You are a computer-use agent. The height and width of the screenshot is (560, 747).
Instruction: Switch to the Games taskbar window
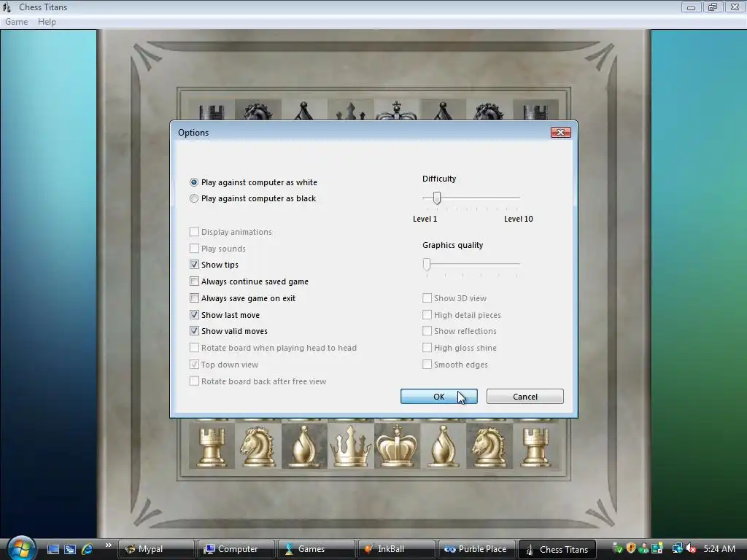coord(317,549)
